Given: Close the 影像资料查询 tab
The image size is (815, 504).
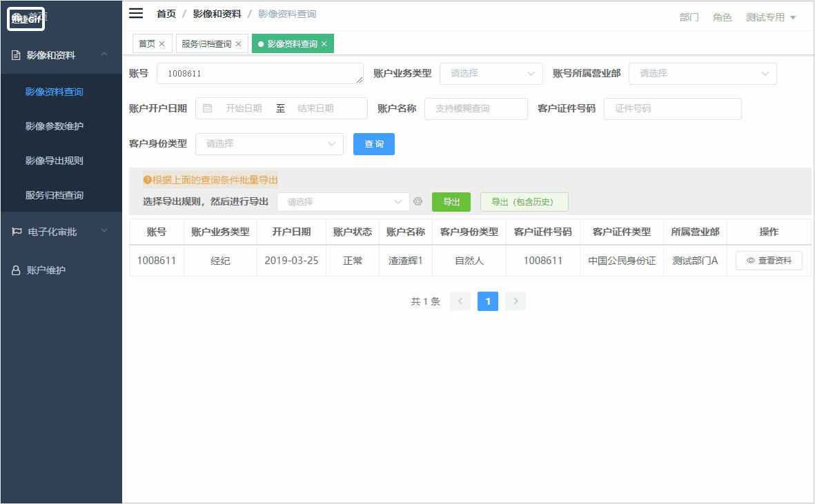Looking at the screenshot, I should (x=324, y=43).
